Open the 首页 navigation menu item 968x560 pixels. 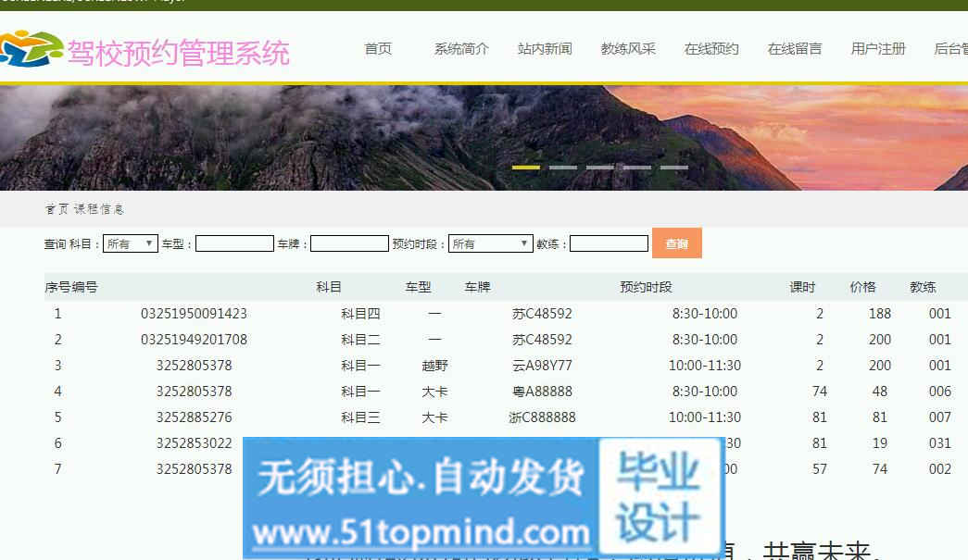coord(378,49)
